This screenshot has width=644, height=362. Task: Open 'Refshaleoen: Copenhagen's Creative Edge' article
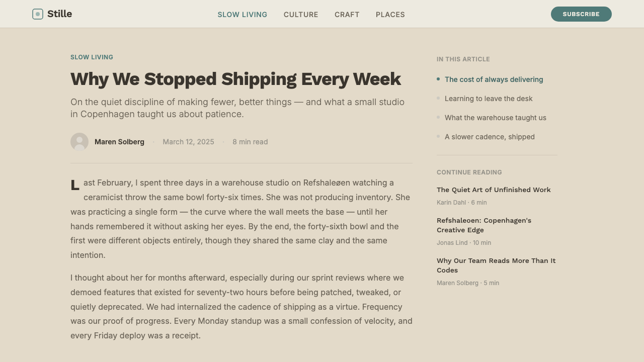[484, 225]
